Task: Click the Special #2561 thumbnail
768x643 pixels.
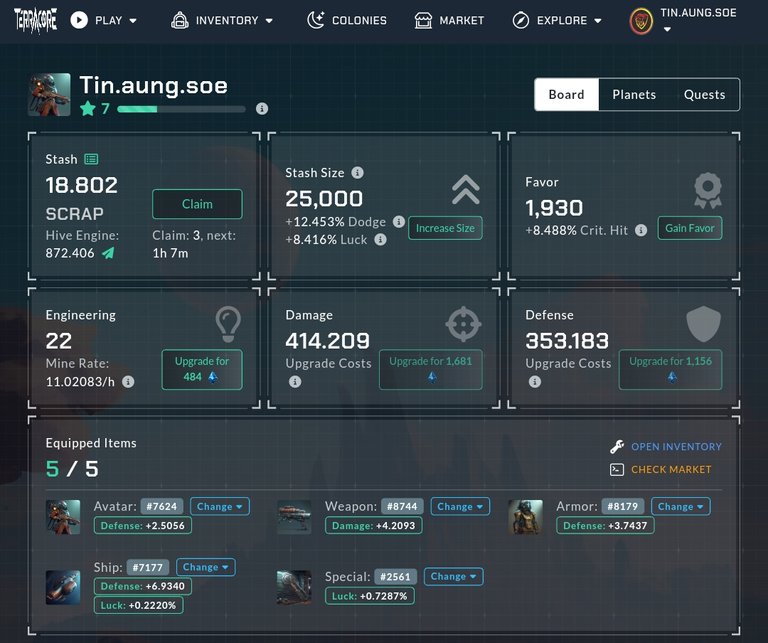Action: coord(294,587)
